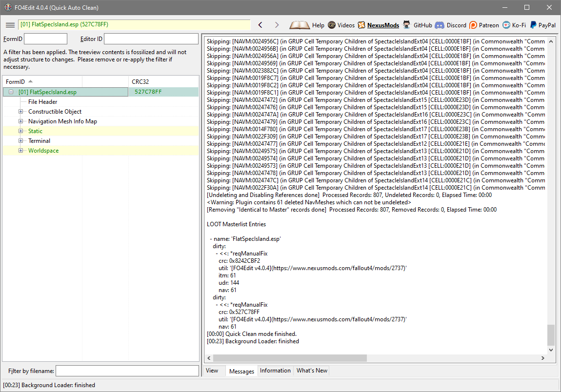Switch to the Information tab
This screenshot has width=561, height=392.
275,371
